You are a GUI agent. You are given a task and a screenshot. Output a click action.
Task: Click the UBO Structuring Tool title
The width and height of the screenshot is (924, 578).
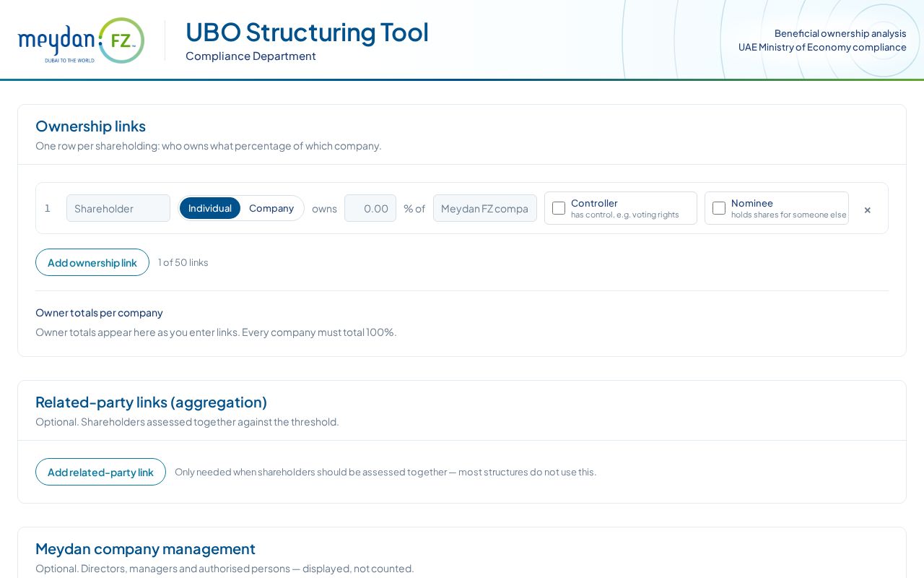tap(307, 32)
